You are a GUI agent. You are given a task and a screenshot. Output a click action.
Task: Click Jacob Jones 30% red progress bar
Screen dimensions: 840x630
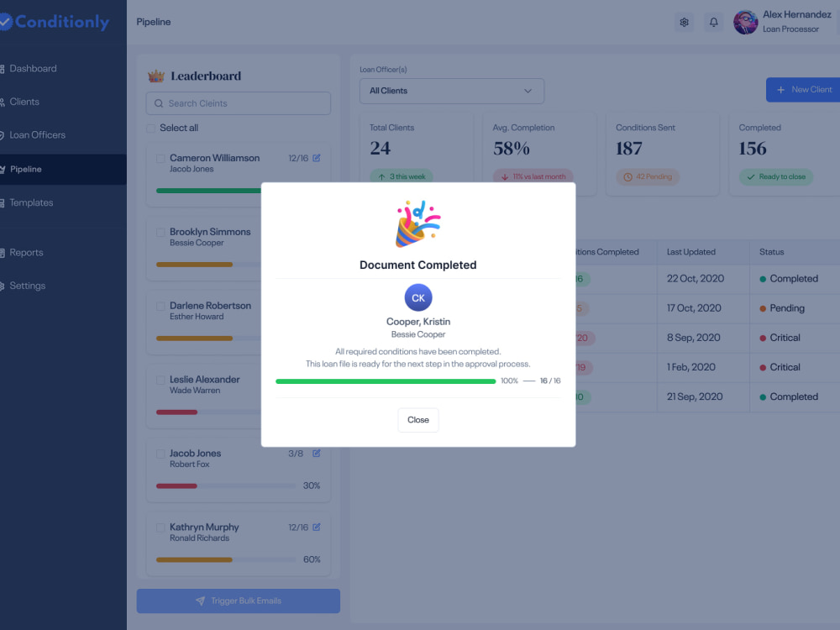[225, 486]
